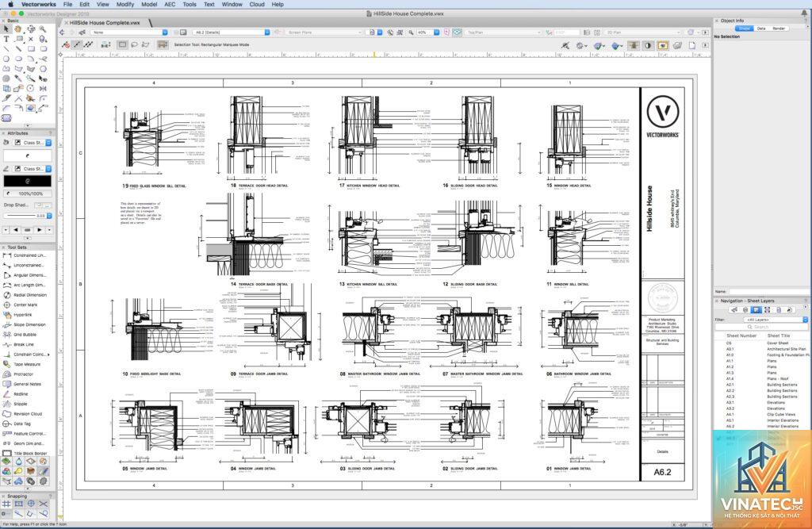Screen dimensions: 812x529
Task: Enable Polygonal Marquee selection mode
Action: tap(146, 45)
